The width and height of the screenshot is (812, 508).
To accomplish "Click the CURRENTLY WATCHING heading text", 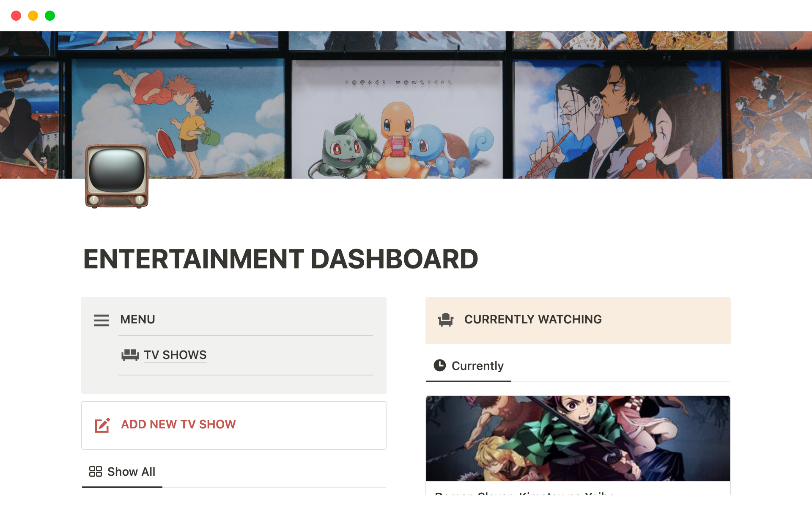I will [533, 320].
